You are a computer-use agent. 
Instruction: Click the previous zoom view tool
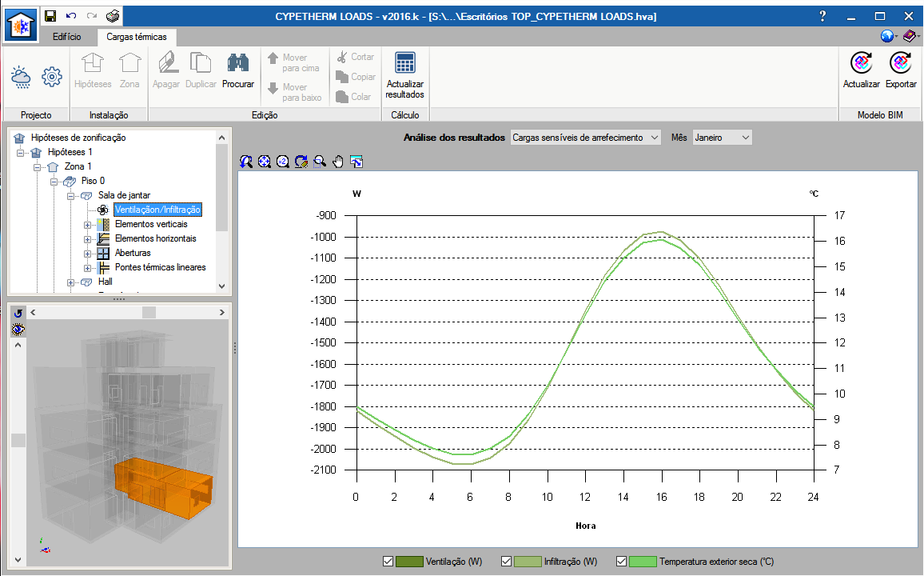245,162
